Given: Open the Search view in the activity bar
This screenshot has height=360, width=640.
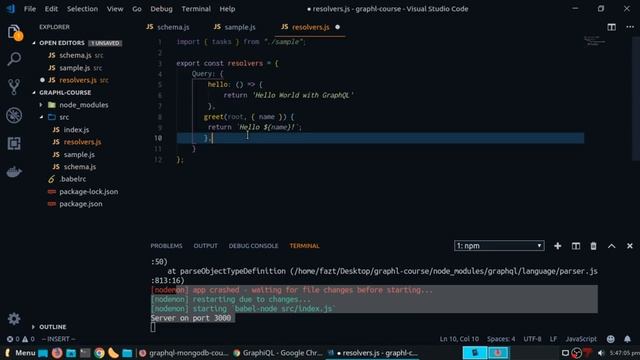Looking at the screenshot, I should [14, 59].
